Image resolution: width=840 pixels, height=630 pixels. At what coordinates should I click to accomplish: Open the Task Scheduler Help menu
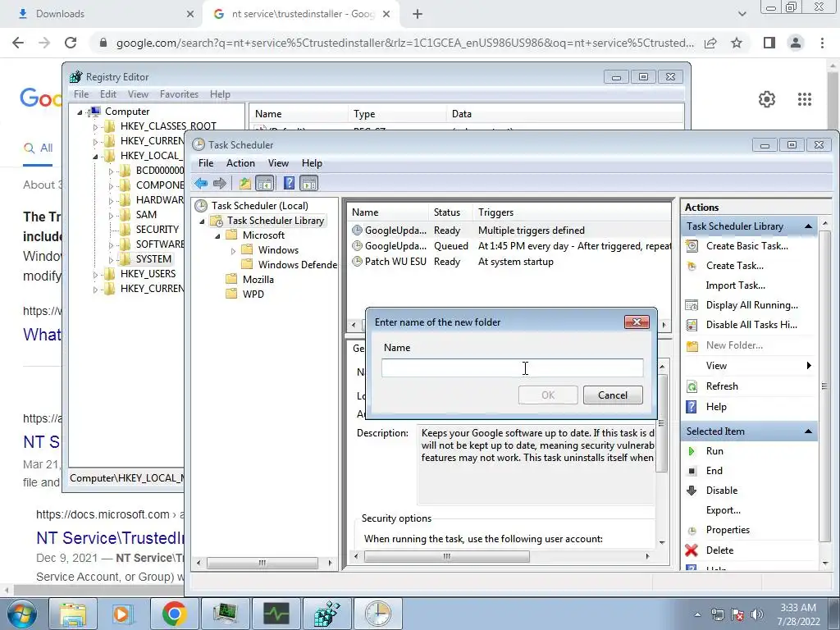tap(312, 163)
